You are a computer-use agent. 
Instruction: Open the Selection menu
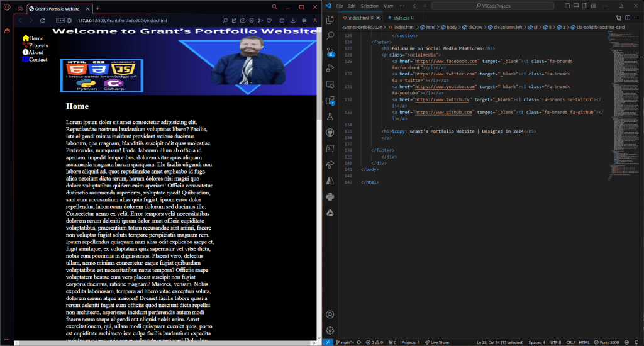click(x=369, y=6)
